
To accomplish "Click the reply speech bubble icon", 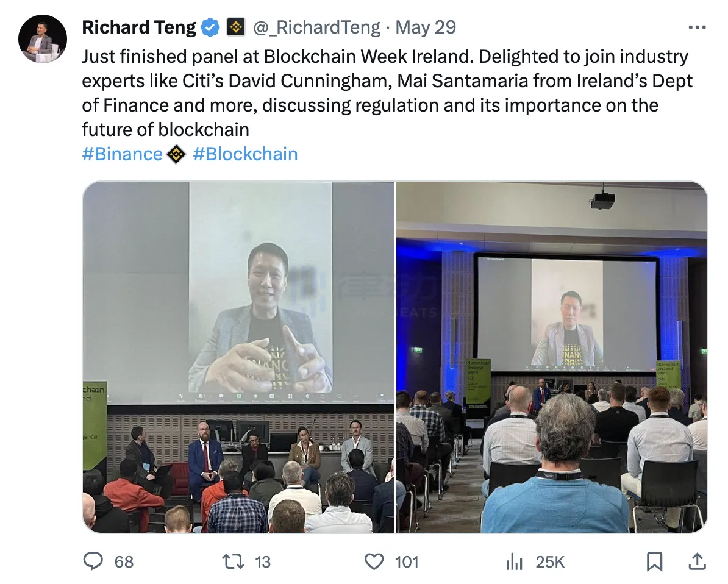I will (x=93, y=561).
